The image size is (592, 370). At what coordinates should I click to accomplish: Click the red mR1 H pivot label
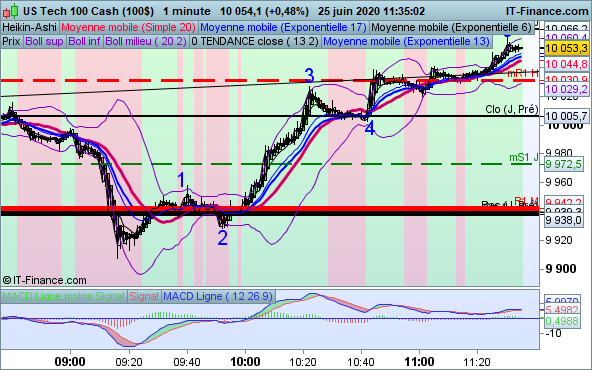tap(523, 73)
